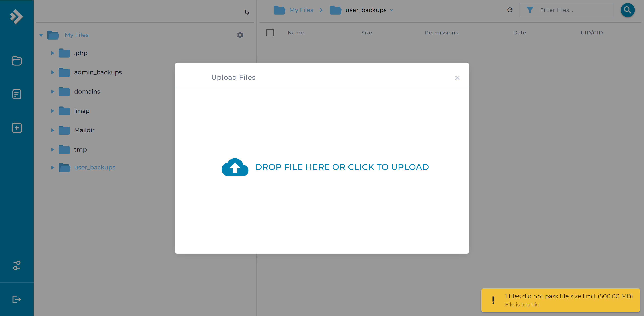Image resolution: width=644 pixels, height=316 pixels.
Task: Open the document editor sidebar icon
Action: pos(17,94)
